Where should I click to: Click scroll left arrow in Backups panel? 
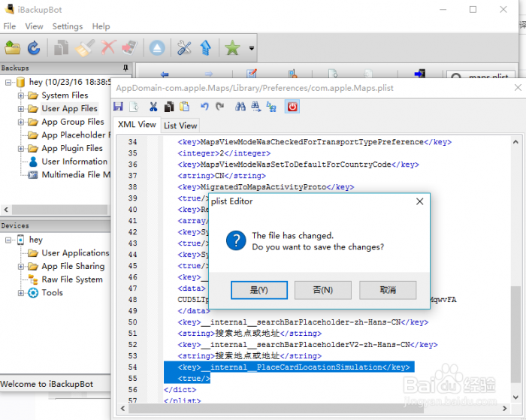click(6, 210)
